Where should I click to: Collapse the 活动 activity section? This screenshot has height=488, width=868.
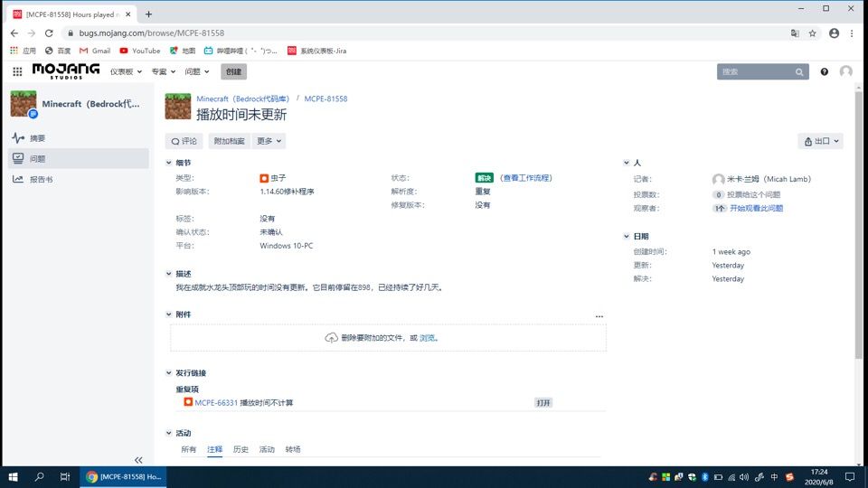[x=169, y=433]
